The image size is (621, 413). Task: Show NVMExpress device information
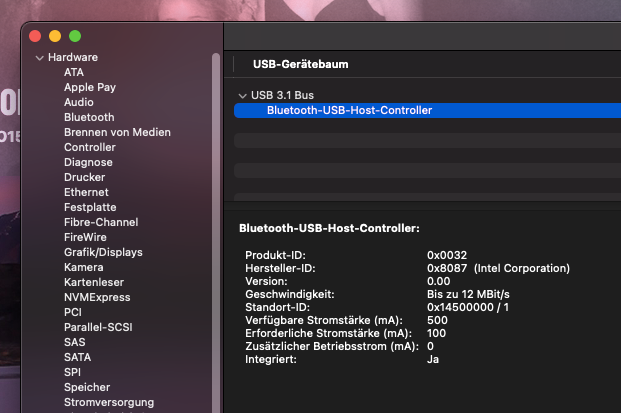(97, 297)
